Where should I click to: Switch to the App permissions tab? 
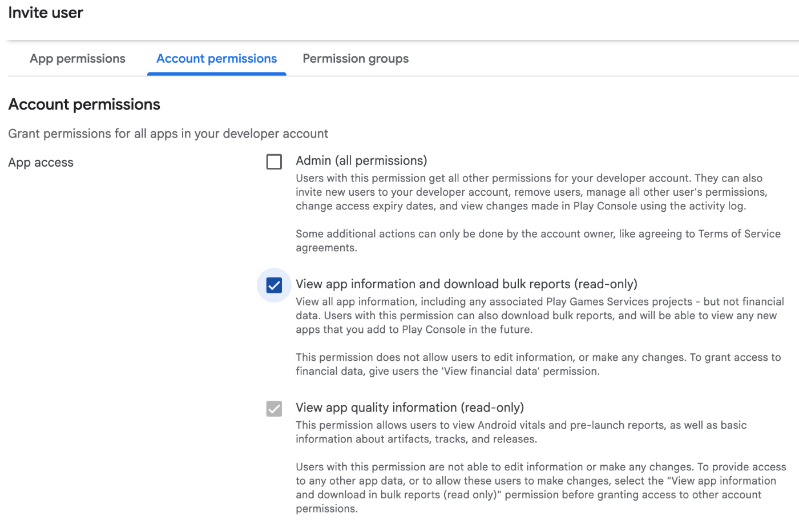pyautogui.click(x=78, y=59)
